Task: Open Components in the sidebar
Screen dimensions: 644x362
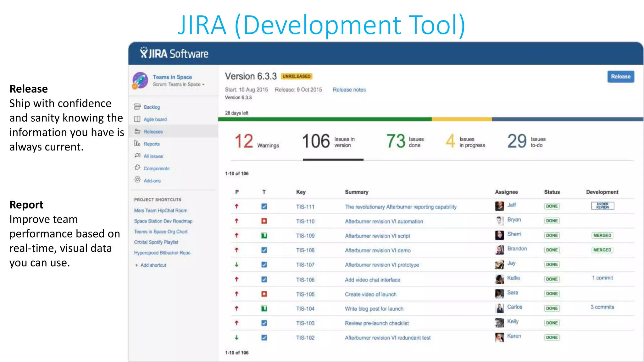Action: (x=157, y=168)
